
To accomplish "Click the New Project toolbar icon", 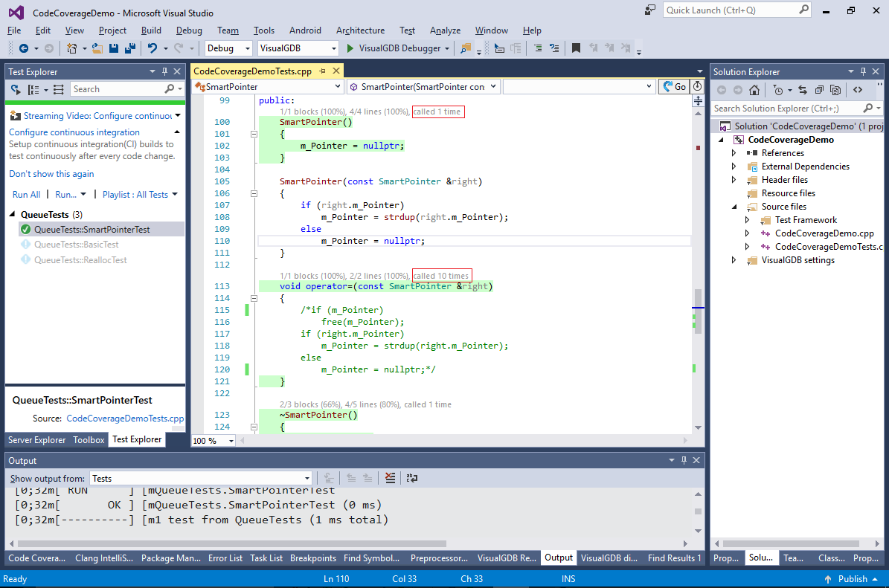I will pos(71,49).
